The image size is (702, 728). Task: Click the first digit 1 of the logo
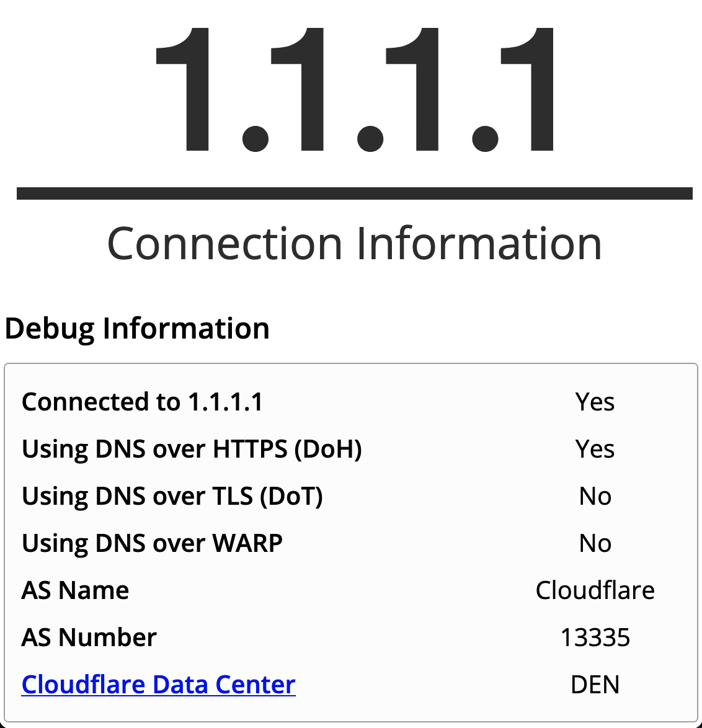point(182,90)
